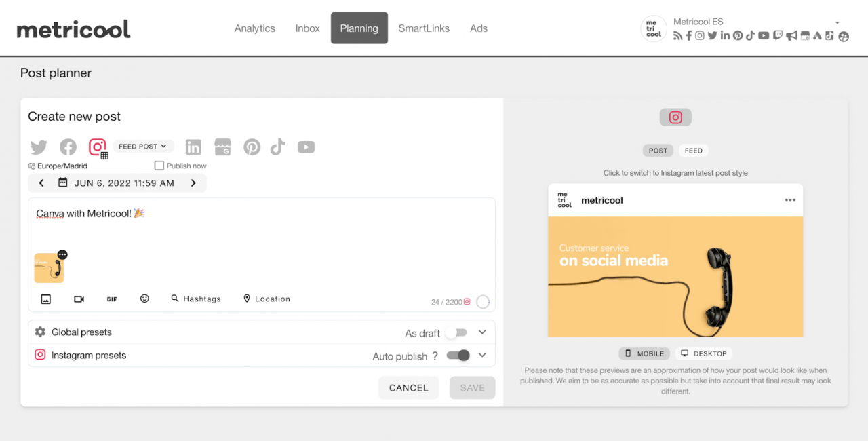The image size is (868, 441).
Task: Open the FEED POST type dropdown
Action: click(143, 147)
